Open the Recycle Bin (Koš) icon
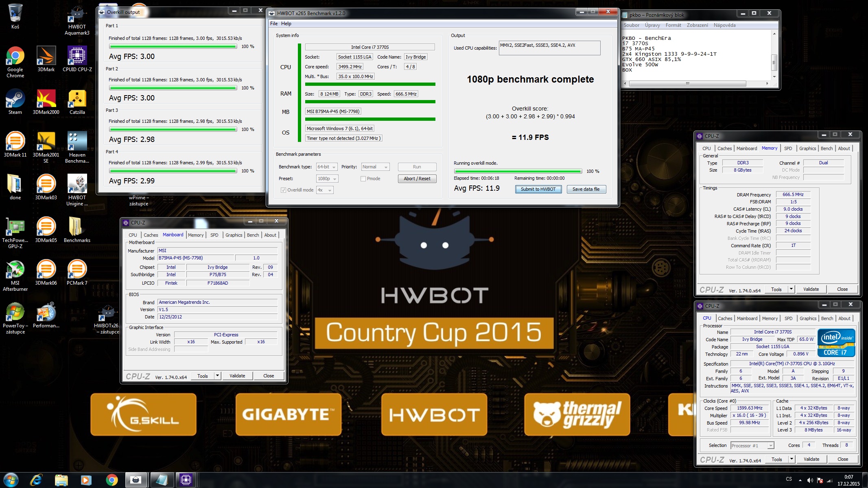 click(x=15, y=16)
